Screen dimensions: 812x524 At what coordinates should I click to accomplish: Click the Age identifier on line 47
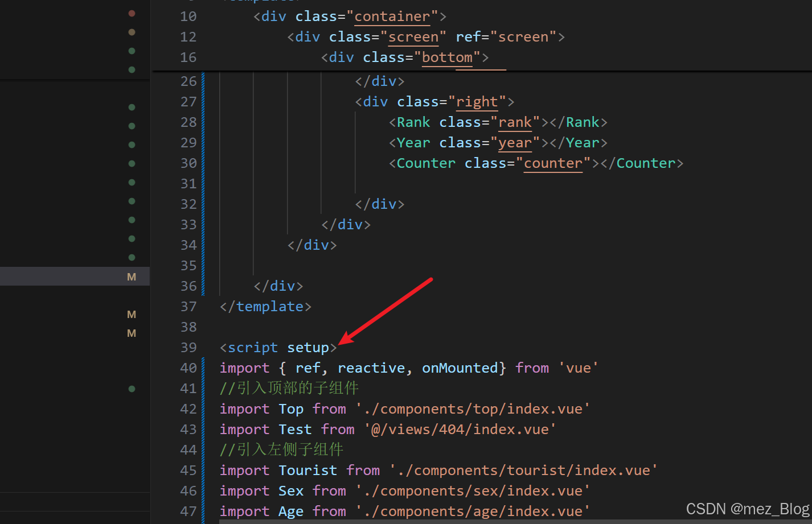[291, 511]
